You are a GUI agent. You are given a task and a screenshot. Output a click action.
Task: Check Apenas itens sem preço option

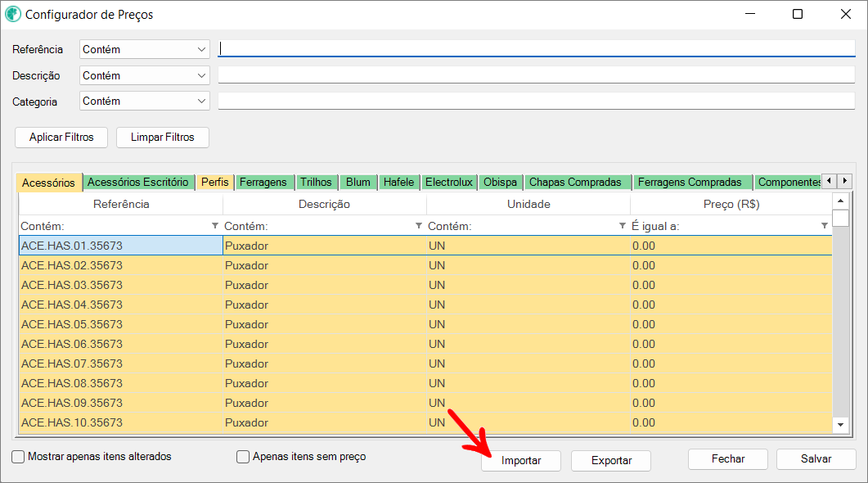click(242, 457)
